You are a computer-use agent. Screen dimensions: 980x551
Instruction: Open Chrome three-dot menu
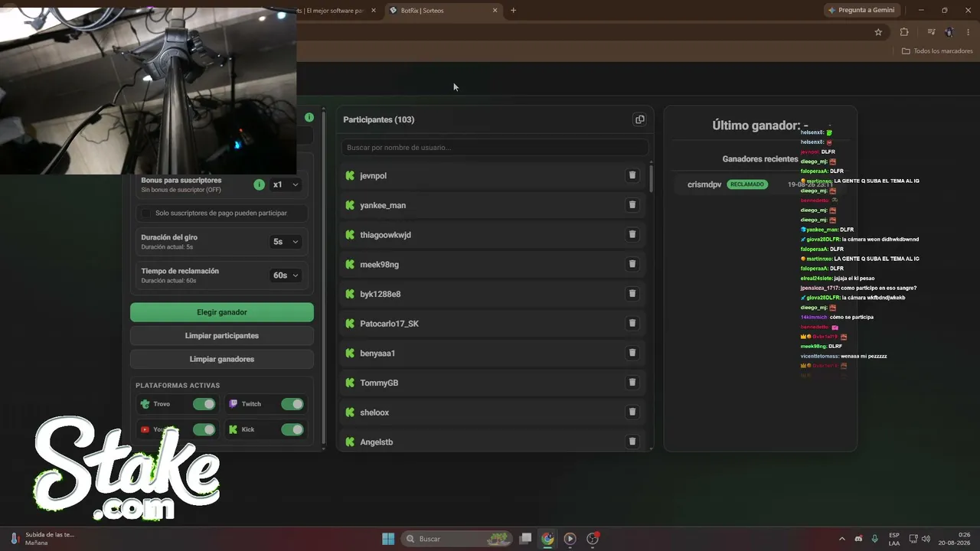(968, 32)
